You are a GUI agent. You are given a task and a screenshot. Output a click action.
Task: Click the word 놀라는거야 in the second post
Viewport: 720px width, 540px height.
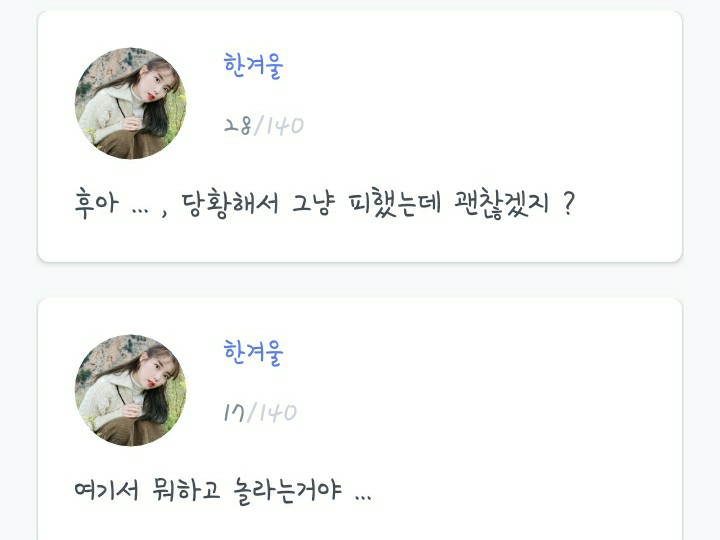tap(287, 491)
